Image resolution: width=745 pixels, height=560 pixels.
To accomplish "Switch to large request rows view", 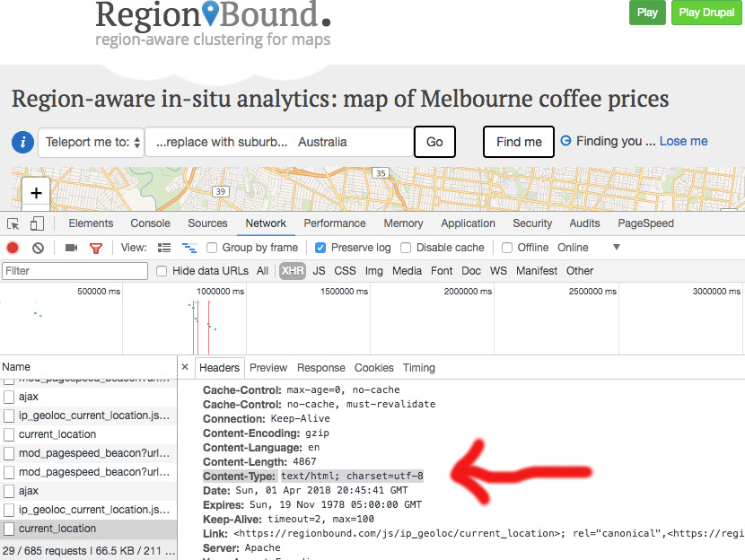I will click(164, 248).
